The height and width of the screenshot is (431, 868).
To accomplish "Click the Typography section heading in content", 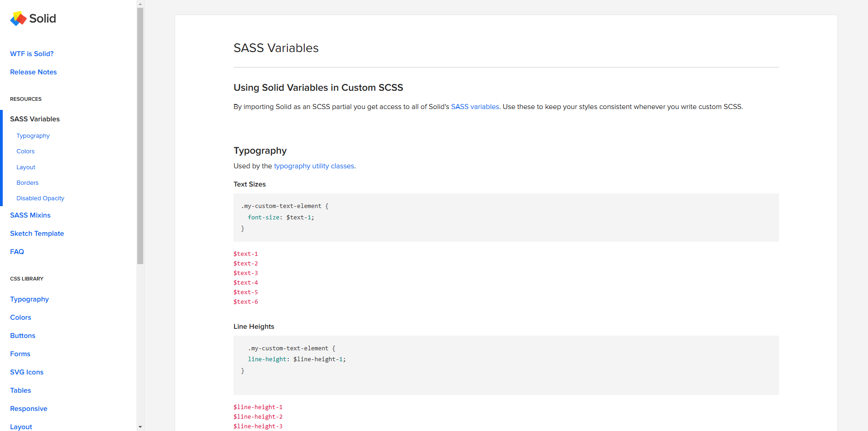I will click(260, 151).
